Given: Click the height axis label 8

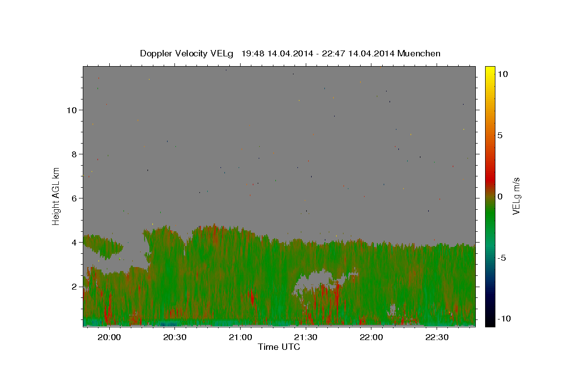Looking at the screenshot, I should click(x=74, y=154).
